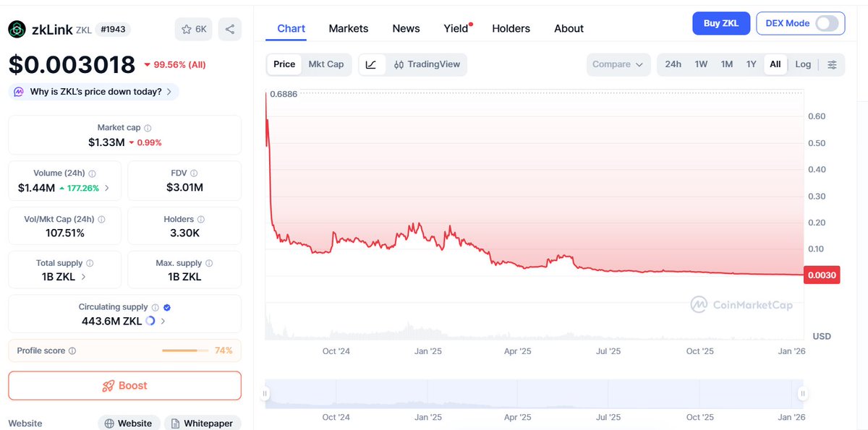Click FDV value $3.01M

click(184, 188)
